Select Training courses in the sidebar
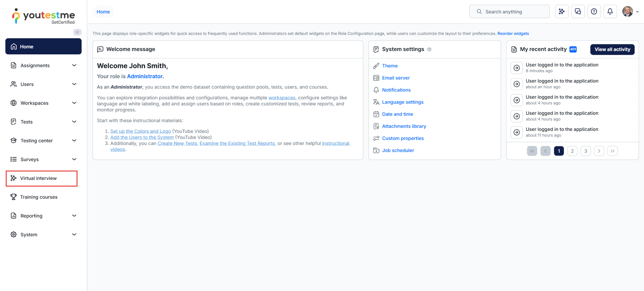644x291 pixels. 39,197
